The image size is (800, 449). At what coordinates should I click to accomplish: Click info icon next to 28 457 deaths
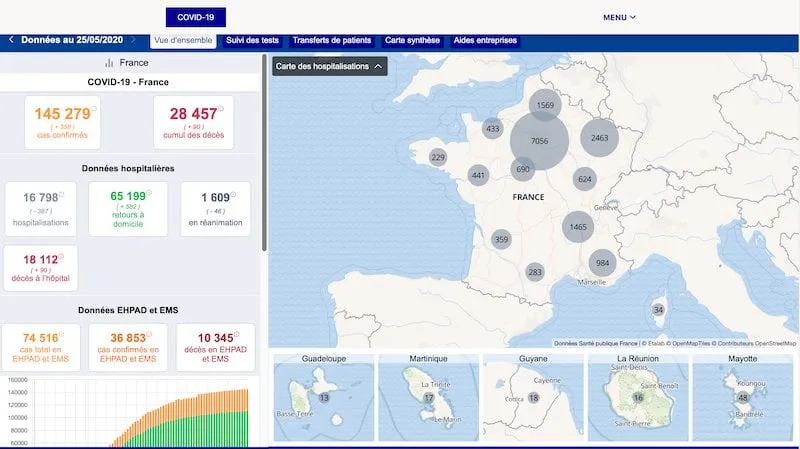pos(220,110)
